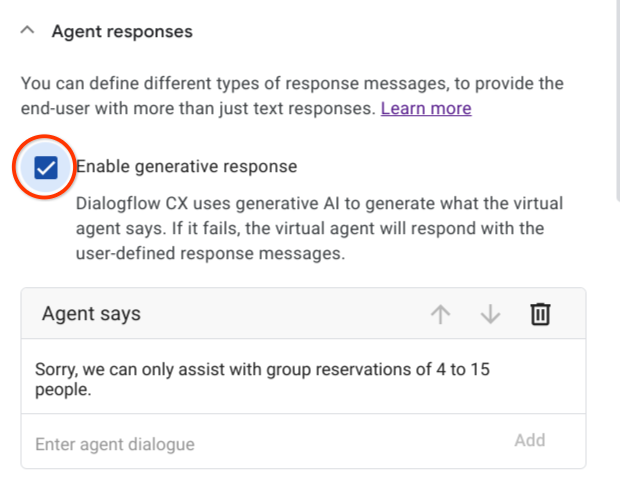
Task: Focus the Enter agent dialogue field
Action: (x=250, y=443)
